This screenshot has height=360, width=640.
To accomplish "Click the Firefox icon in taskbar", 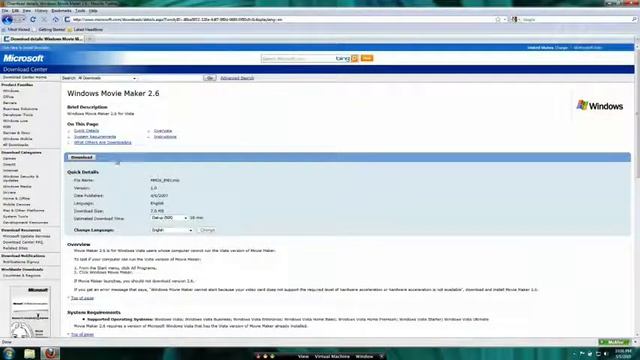I will 50,353.
